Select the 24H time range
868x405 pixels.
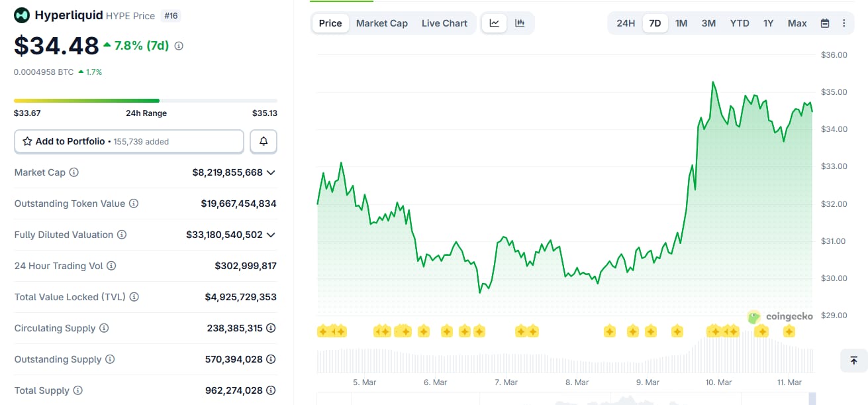[x=626, y=23]
